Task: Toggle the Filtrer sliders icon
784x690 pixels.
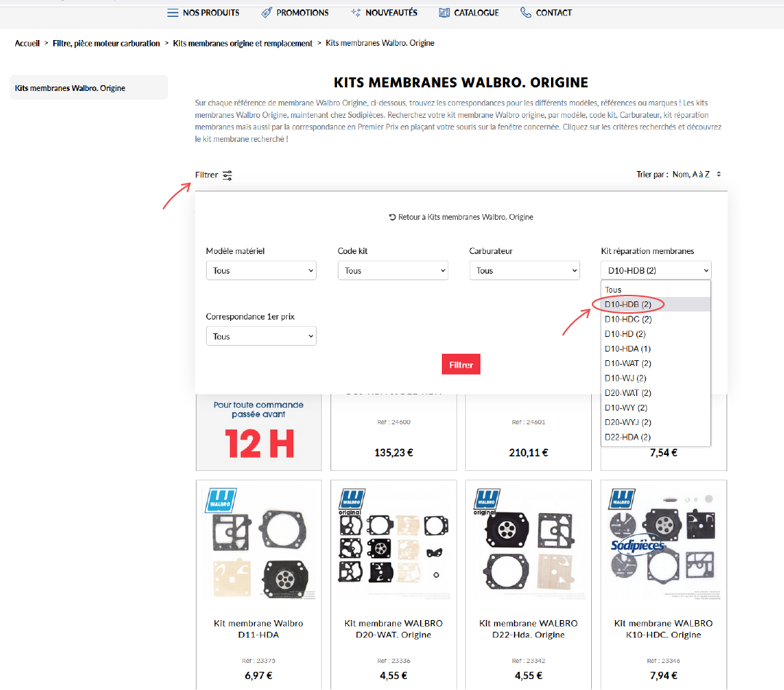Action: [x=227, y=175]
